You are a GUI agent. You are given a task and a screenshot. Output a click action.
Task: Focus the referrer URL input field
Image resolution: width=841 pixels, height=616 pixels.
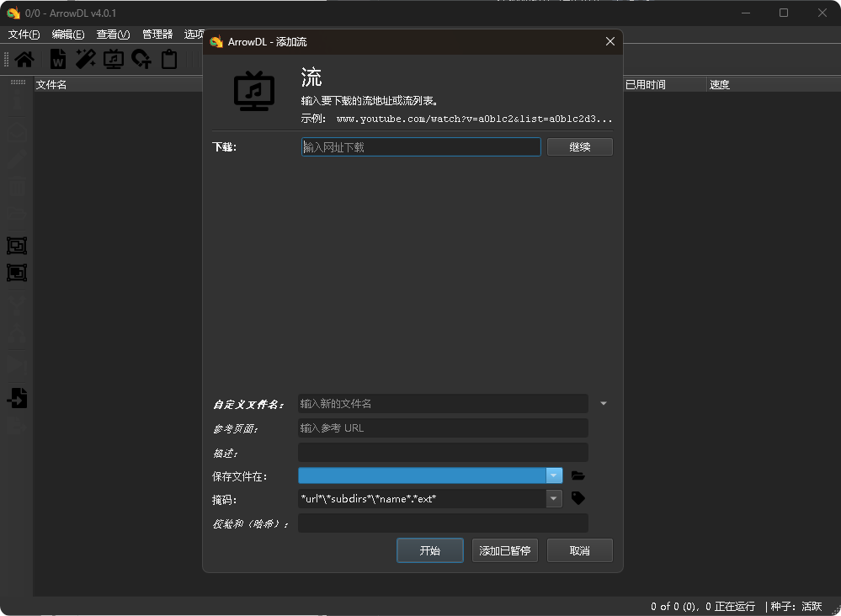pyautogui.click(x=443, y=427)
